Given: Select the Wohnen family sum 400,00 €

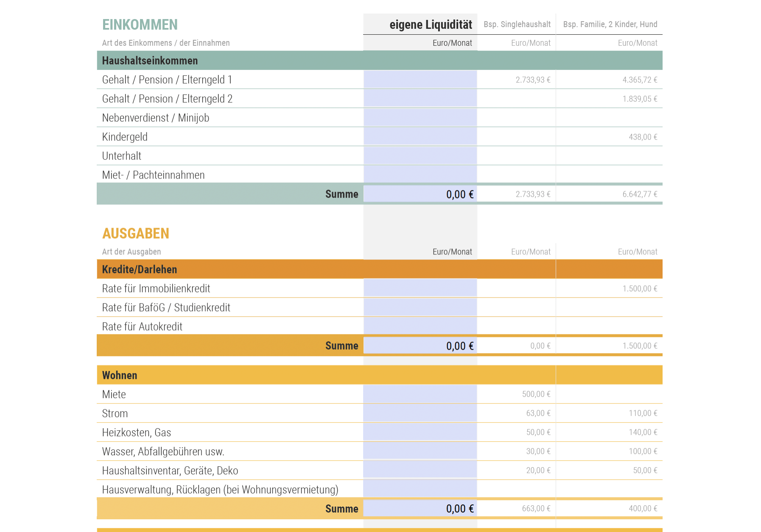Looking at the screenshot, I should click(643, 509).
